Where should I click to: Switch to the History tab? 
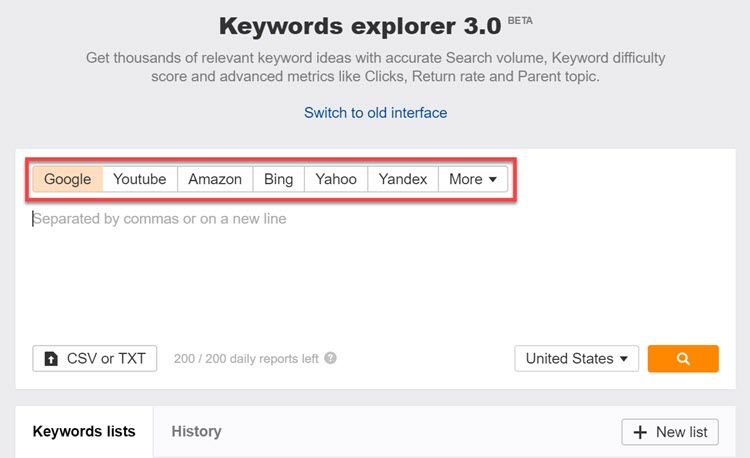tap(197, 432)
